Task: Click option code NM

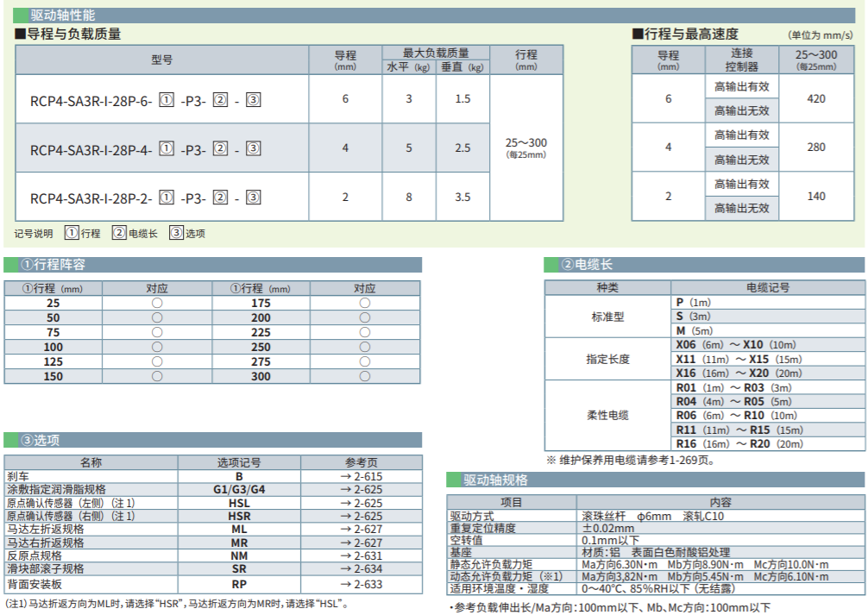Action: tap(239, 556)
